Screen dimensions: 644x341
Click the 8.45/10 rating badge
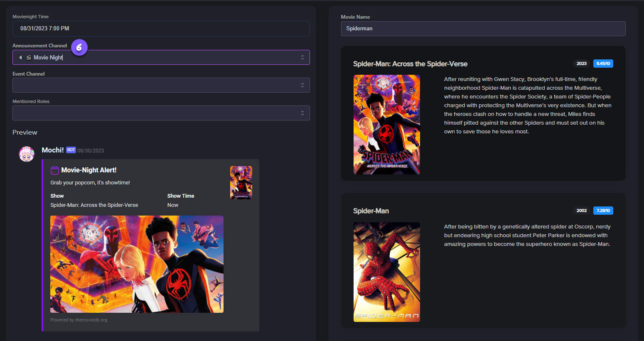(603, 64)
